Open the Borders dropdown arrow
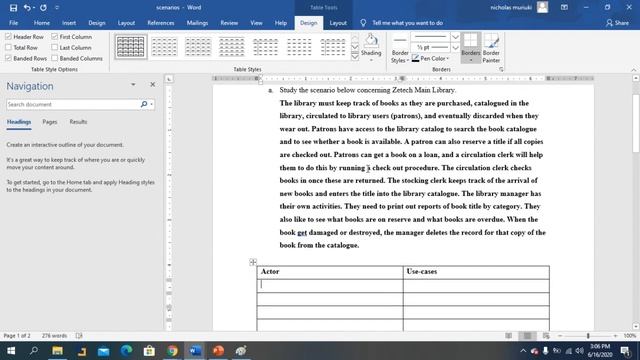Viewport: 640px width, 360px height. (471, 60)
